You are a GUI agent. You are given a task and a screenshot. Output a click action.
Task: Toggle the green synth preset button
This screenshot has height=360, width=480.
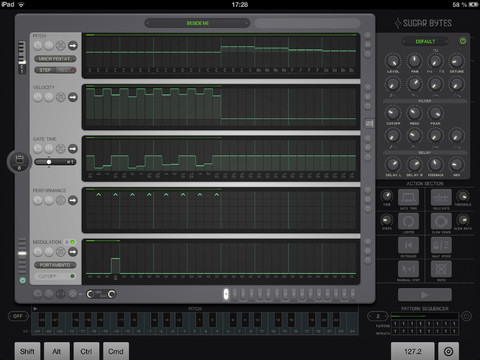[463, 41]
